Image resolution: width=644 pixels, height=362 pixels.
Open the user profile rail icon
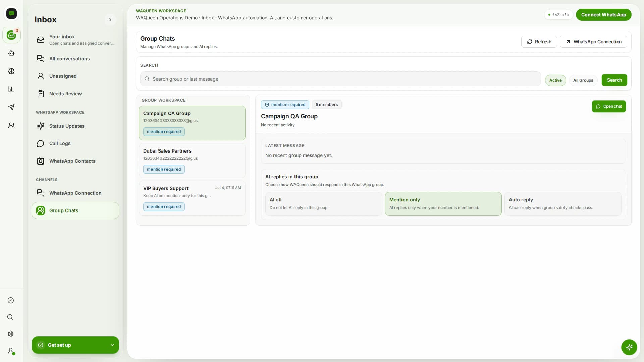pos(11,351)
